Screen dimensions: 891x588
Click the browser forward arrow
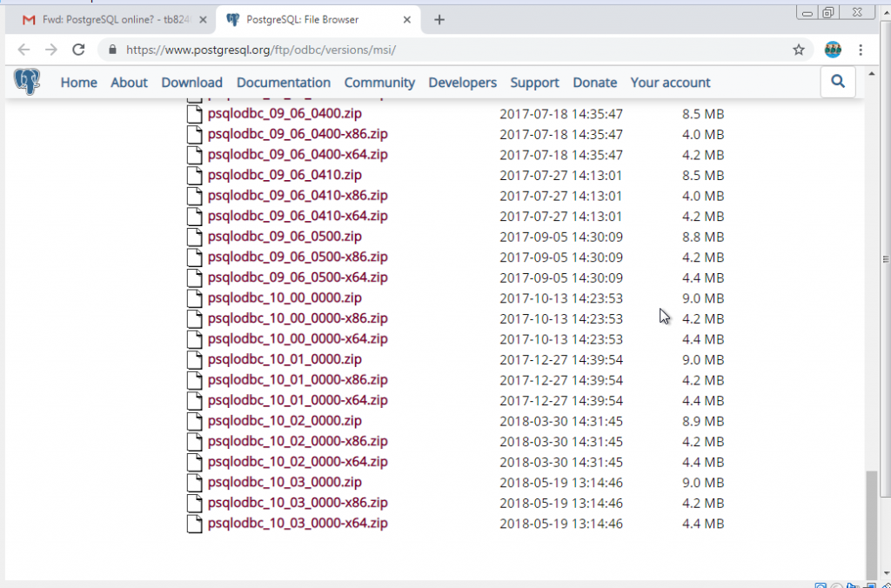(x=51, y=50)
